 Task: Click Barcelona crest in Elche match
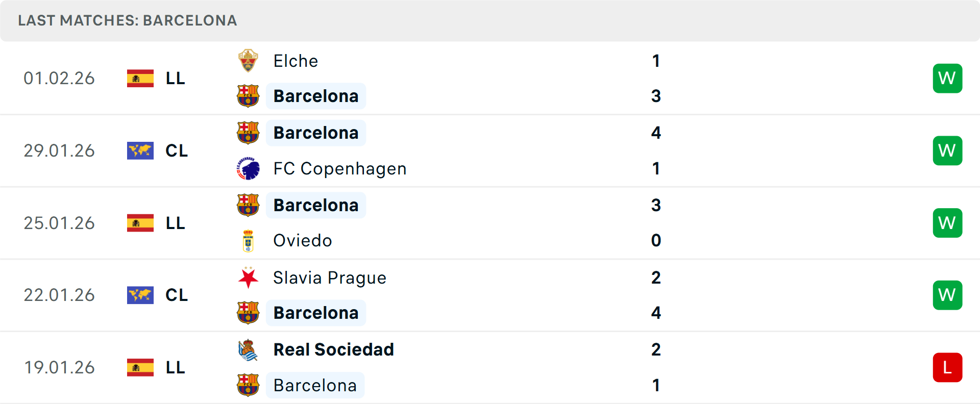[x=248, y=96]
